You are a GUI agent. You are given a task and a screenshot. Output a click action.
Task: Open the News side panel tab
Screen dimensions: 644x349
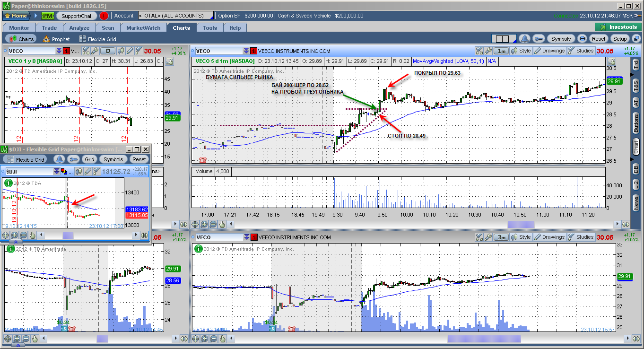click(x=636, y=203)
